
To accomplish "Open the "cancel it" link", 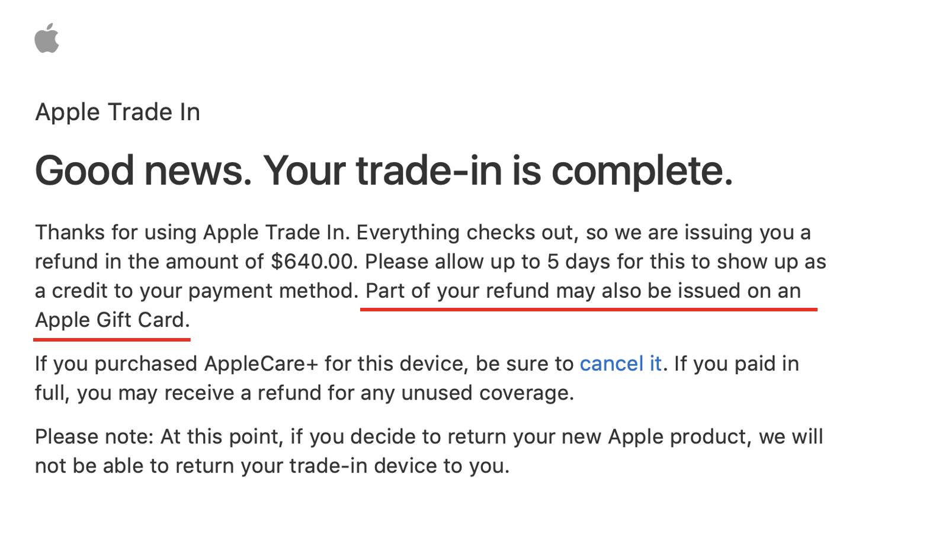I will point(620,363).
